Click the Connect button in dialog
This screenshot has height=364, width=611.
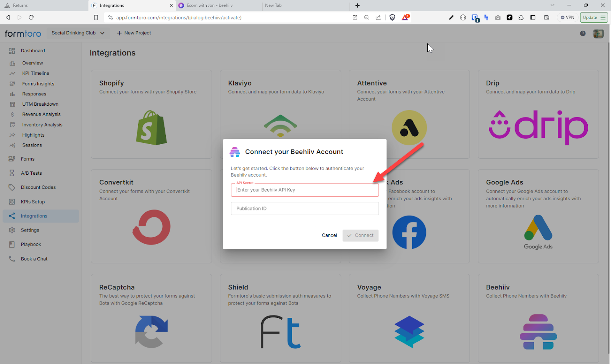pos(360,235)
